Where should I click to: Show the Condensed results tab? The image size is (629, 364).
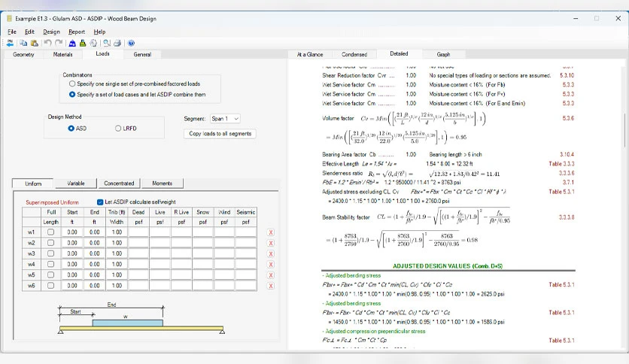(x=354, y=54)
